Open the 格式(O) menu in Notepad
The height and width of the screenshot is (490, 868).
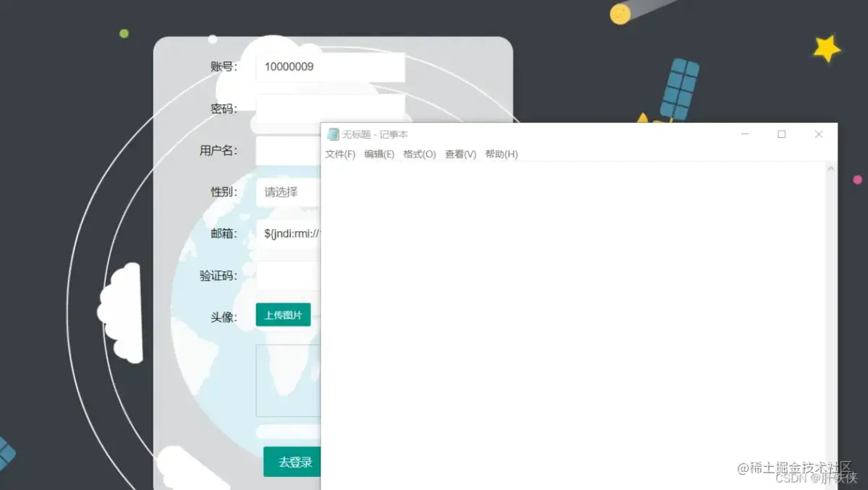coord(420,154)
